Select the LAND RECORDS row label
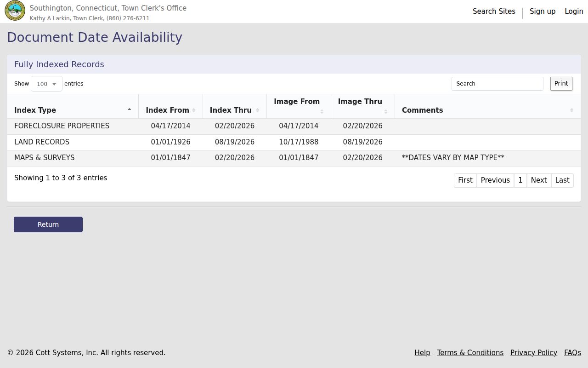This screenshot has width=588, height=368. click(x=42, y=142)
